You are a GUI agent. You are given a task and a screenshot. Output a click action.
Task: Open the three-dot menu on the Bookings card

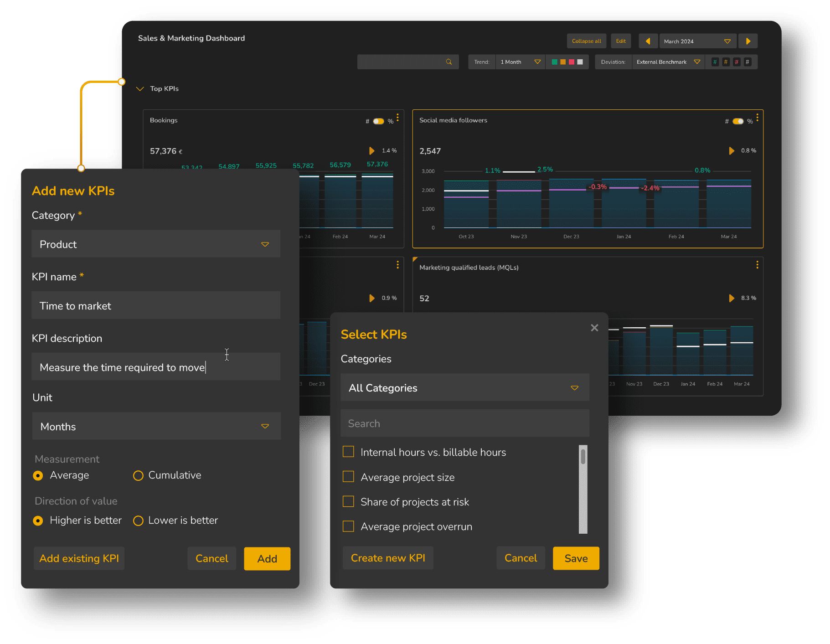pos(397,118)
